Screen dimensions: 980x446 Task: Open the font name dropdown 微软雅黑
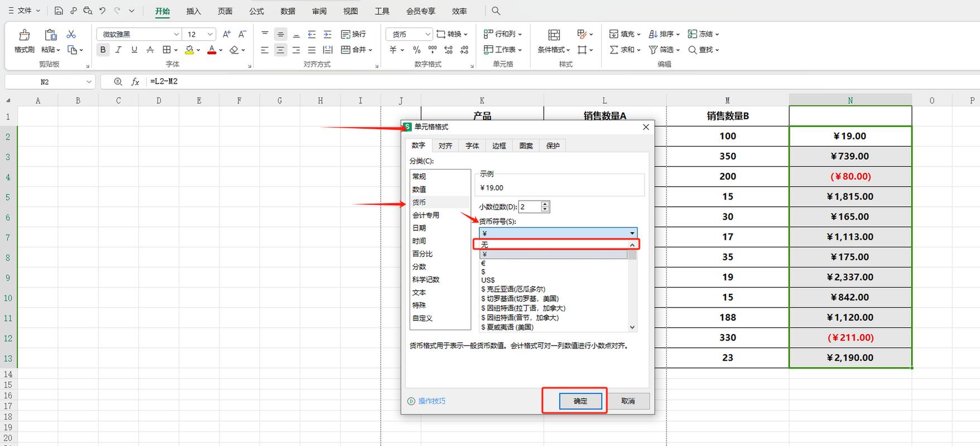pos(176,34)
